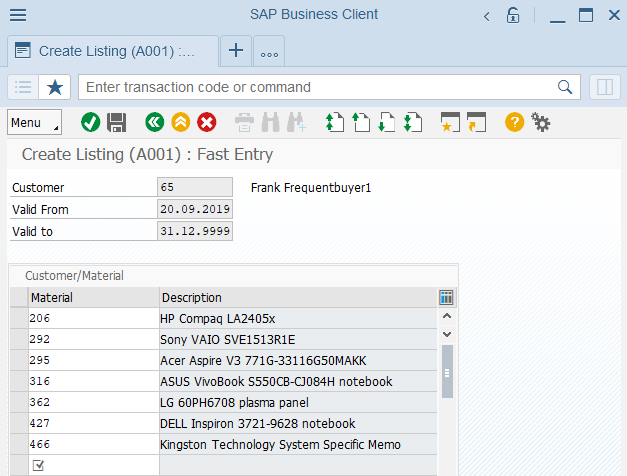
Task: Click material cell 206
Action: pyautogui.click(x=94, y=318)
